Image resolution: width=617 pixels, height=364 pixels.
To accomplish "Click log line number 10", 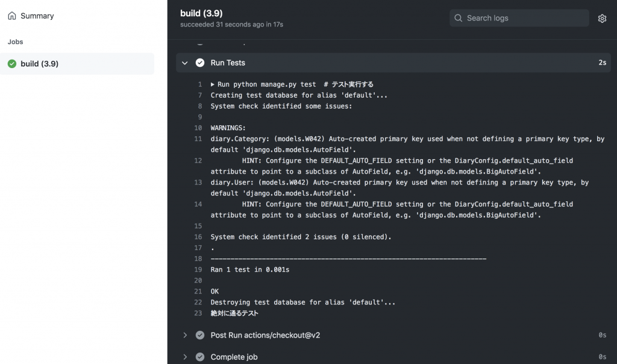I will point(198,128).
